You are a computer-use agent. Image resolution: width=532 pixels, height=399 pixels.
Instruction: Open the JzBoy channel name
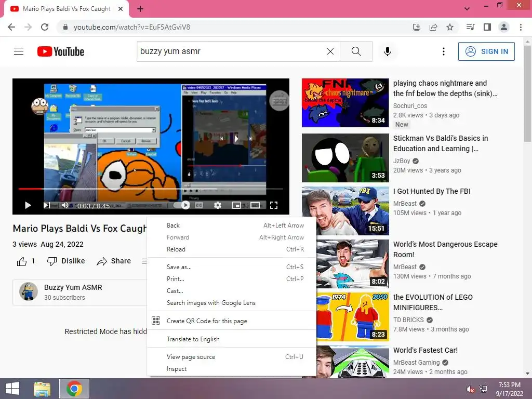(x=402, y=161)
